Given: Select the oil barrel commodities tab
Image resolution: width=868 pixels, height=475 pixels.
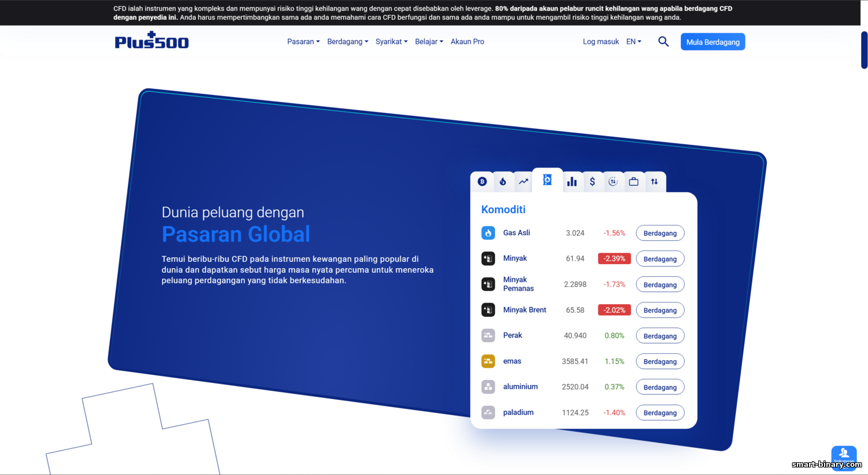Looking at the screenshot, I should click(547, 180).
